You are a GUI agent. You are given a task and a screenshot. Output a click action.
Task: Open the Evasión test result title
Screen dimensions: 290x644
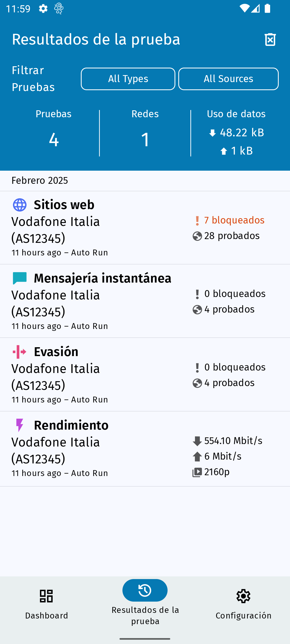coord(56,352)
